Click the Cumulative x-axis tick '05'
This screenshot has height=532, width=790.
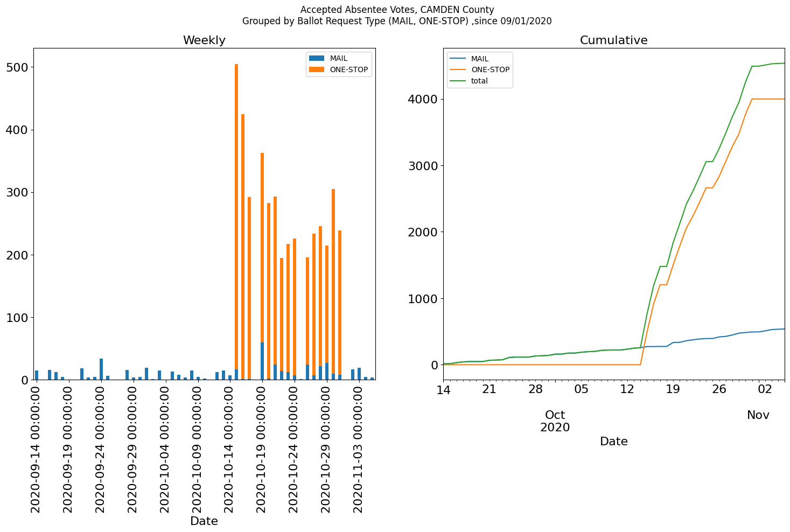[x=581, y=389]
